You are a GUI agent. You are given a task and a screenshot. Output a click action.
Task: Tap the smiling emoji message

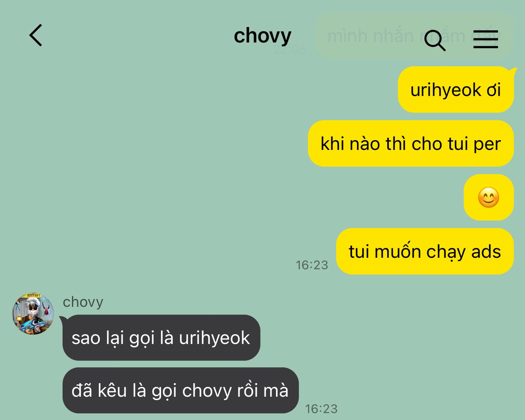point(489,197)
